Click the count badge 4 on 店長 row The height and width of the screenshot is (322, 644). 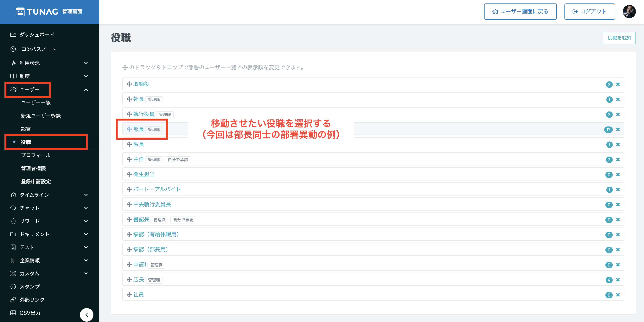click(609, 280)
